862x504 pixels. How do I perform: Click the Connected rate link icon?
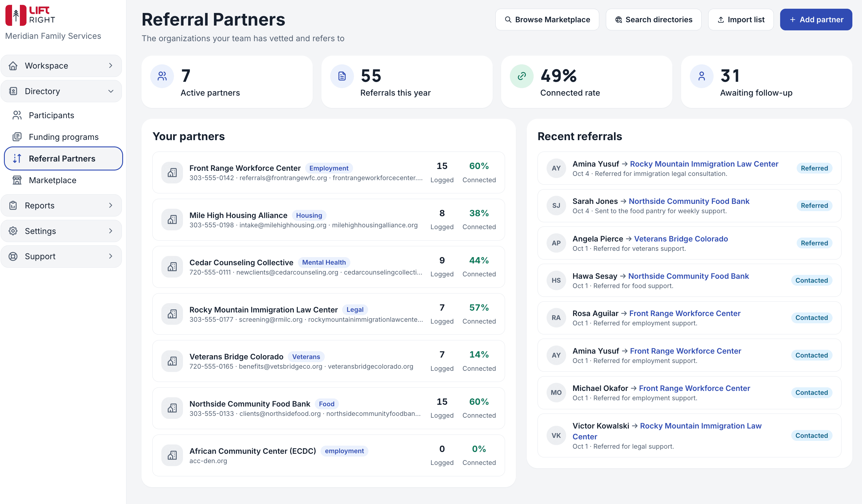(522, 76)
